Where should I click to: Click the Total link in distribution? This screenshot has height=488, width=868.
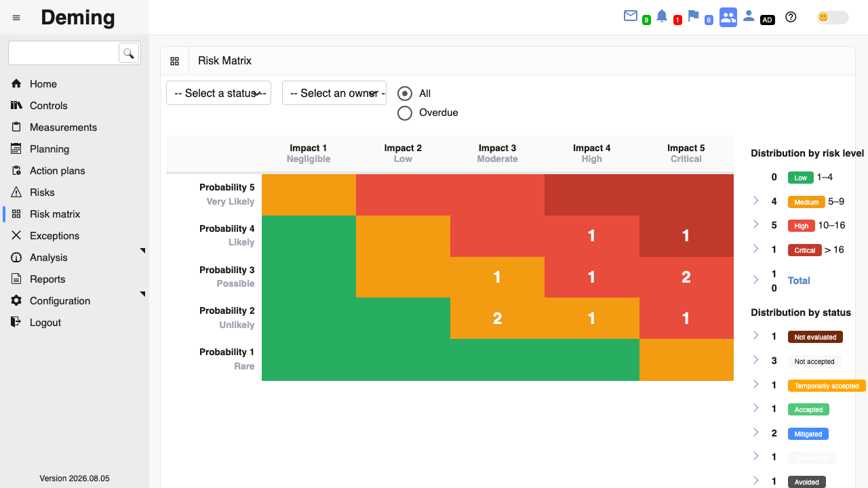(799, 281)
